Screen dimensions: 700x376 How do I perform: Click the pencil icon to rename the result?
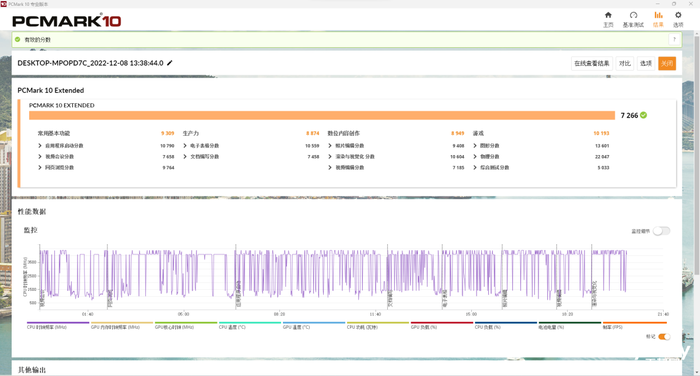click(x=170, y=63)
